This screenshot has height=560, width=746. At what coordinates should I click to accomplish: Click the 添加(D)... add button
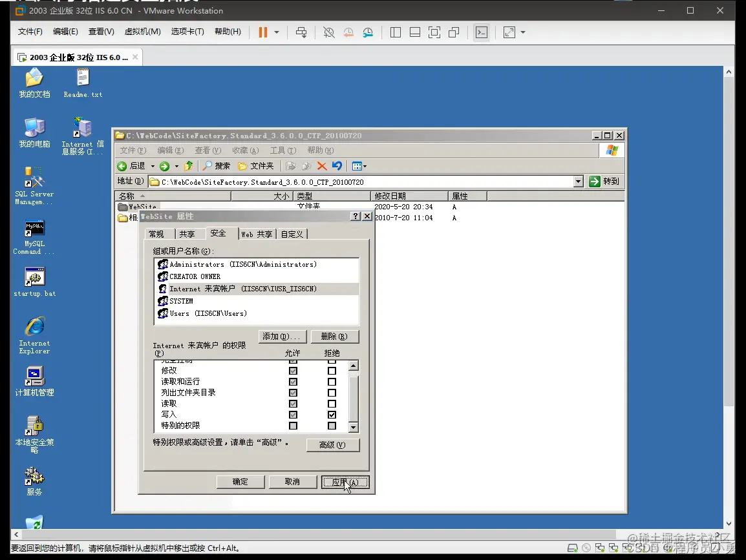click(282, 337)
